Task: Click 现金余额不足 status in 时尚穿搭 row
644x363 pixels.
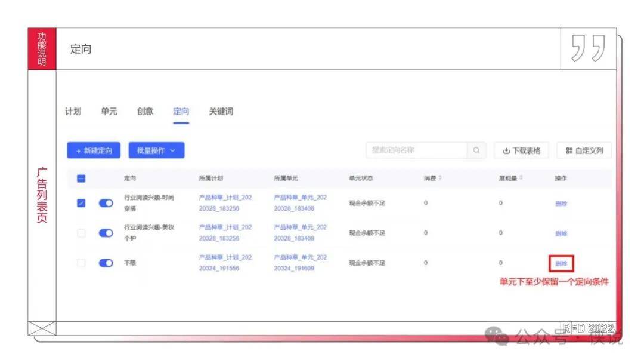Action: (x=367, y=203)
